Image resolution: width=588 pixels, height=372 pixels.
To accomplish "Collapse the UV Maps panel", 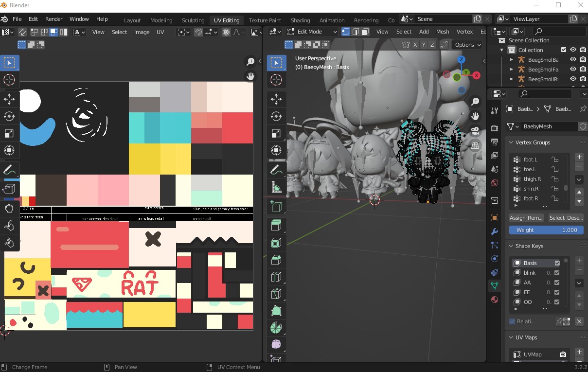I will (511, 337).
